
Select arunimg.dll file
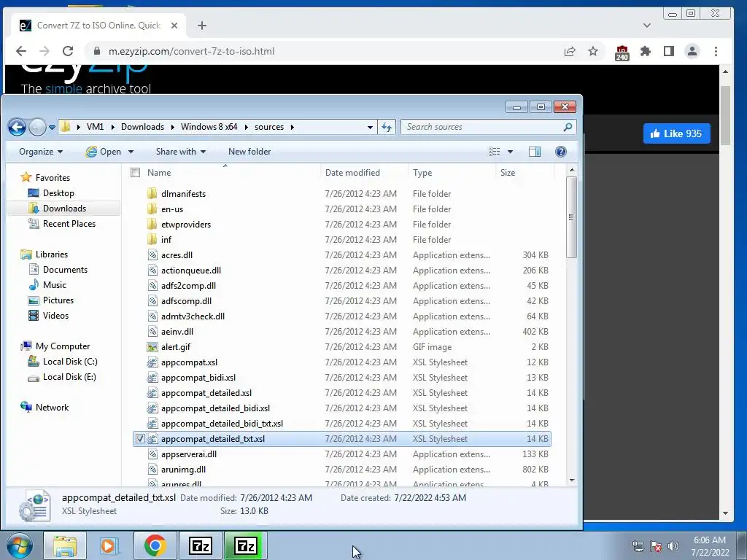(183, 469)
